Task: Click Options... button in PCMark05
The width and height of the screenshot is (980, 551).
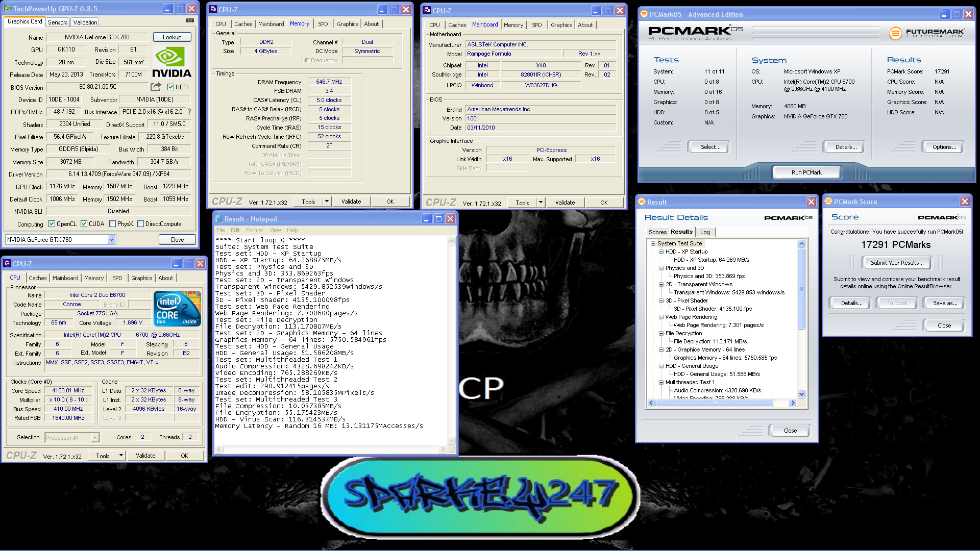Action: coord(944,147)
